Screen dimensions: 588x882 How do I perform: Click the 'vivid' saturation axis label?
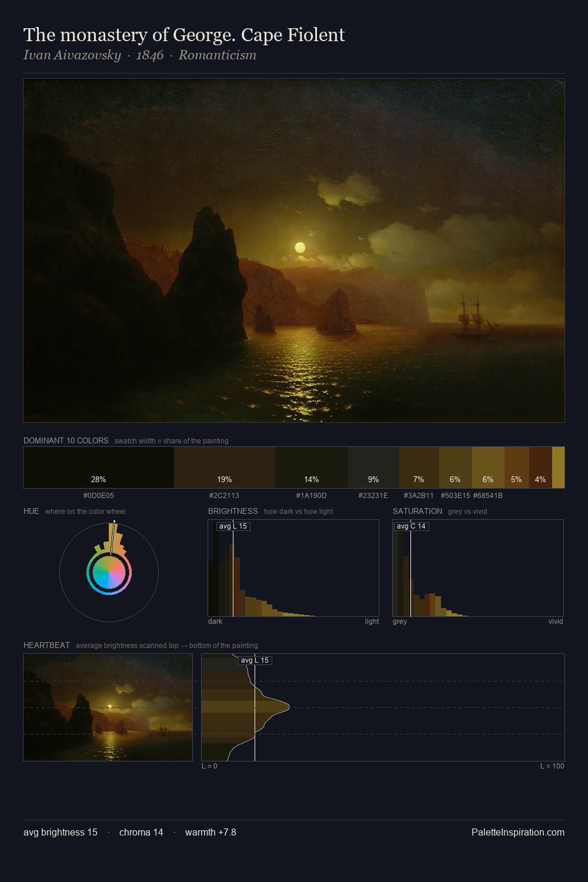click(556, 622)
